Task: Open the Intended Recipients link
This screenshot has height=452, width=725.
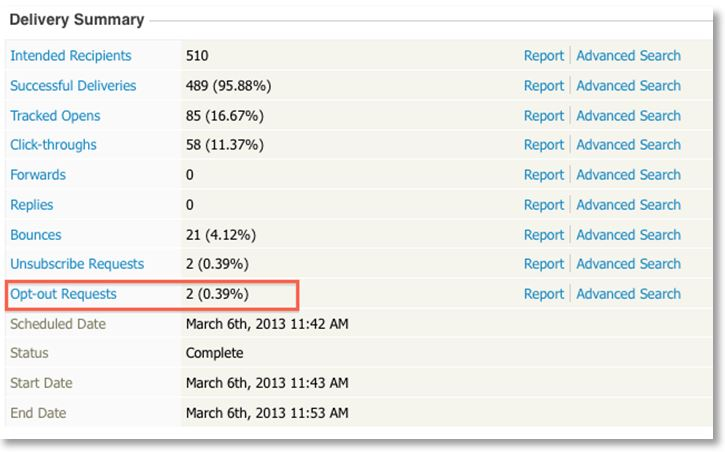Action: [70, 56]
